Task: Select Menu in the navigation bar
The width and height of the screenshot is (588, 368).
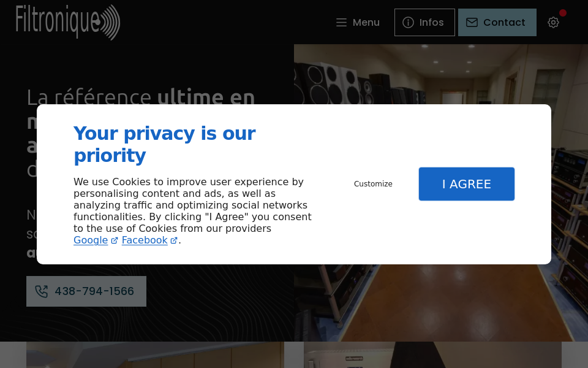Action: [x=357, y=22]
